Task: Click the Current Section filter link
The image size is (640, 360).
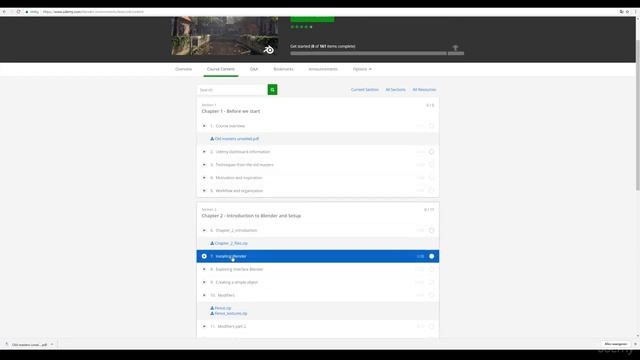Action: 364,90
